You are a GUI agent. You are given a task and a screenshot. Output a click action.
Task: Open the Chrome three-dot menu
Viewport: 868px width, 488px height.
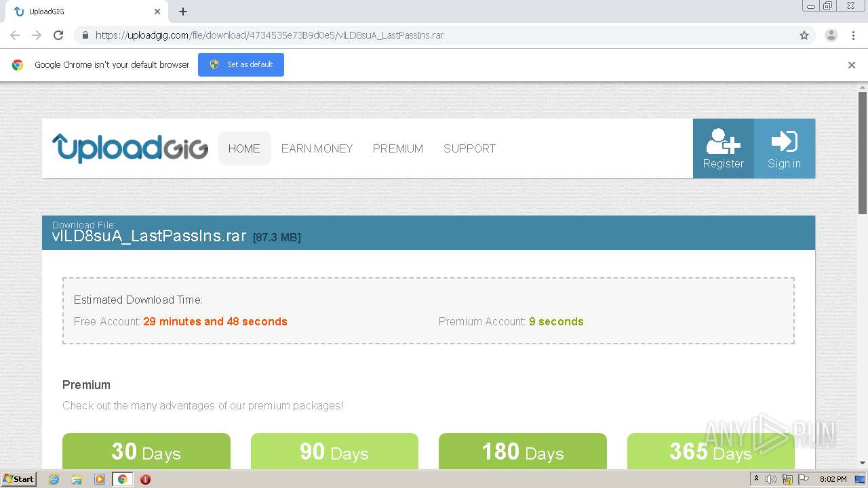tap(853, 35)
